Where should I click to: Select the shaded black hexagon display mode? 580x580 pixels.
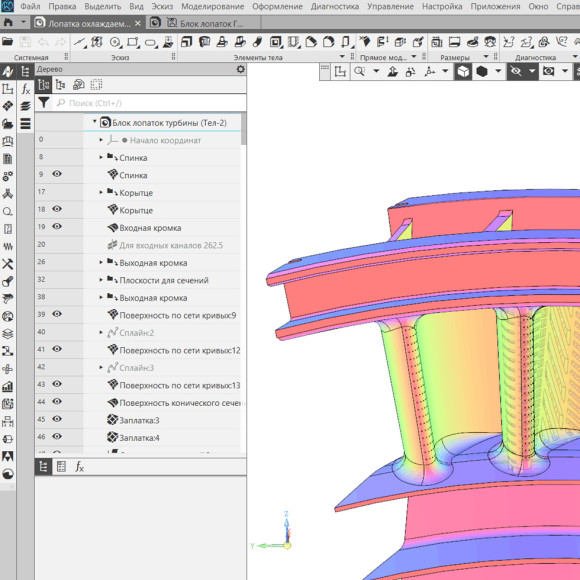coord(481,71)
